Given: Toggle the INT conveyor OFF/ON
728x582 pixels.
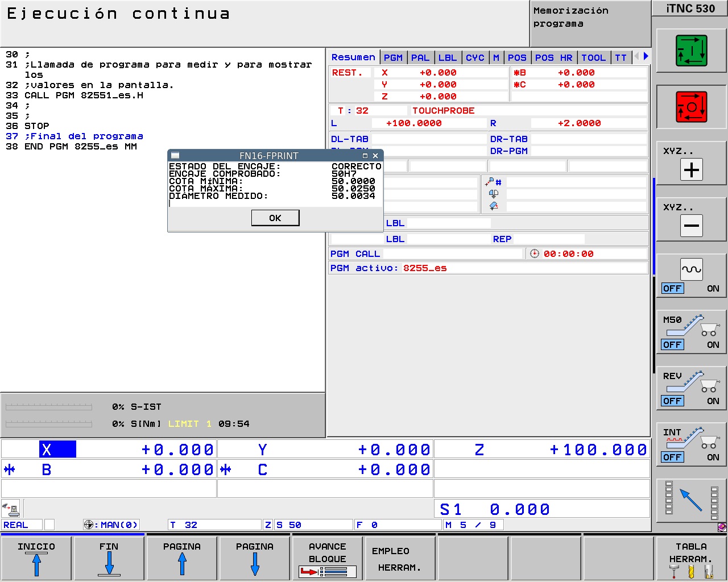Looking at the screenshot, I should point(691,446).
